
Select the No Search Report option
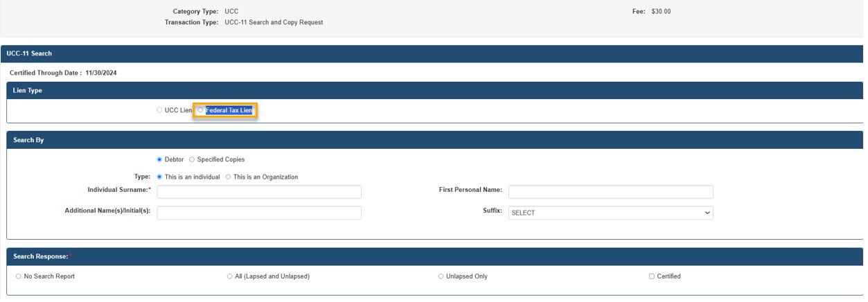(19, 276)
